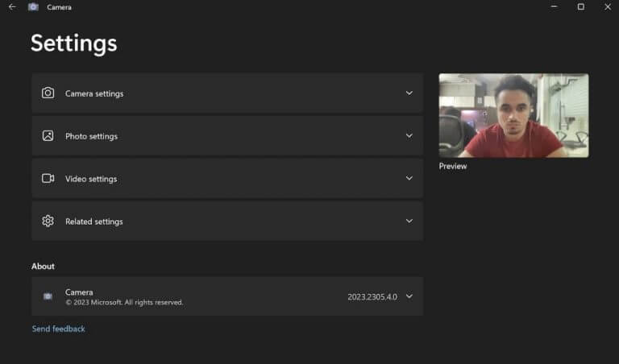Click the About section heading

(x=43, y=267)
